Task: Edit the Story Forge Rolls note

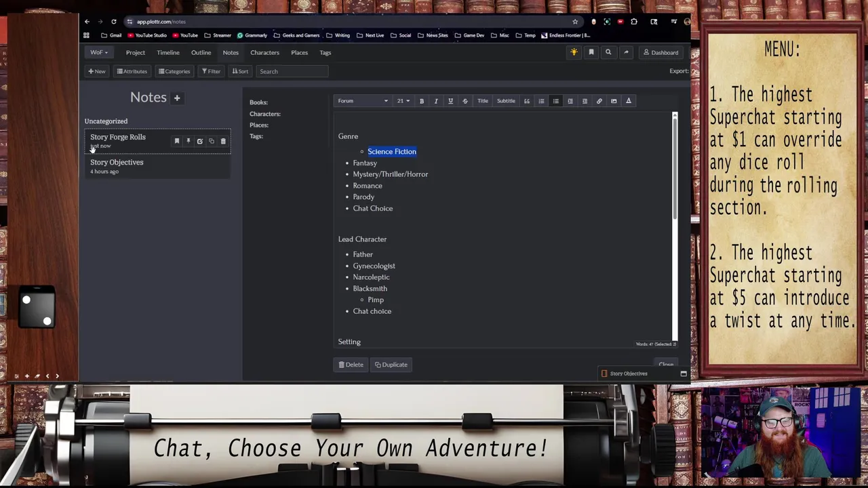Action: click(199, 141)
